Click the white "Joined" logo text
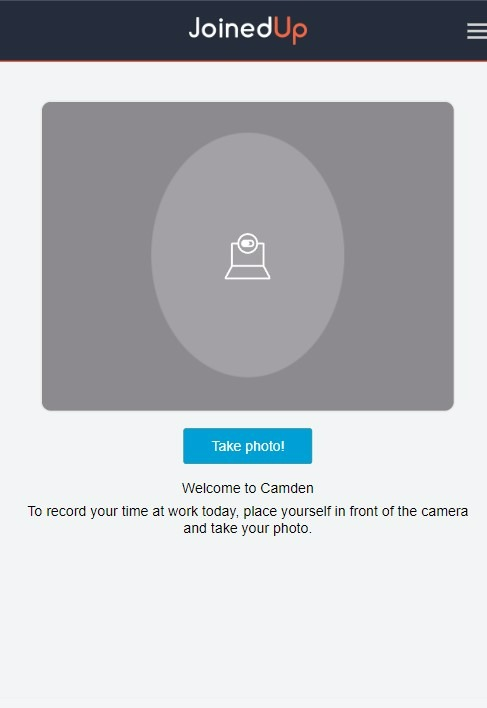The height and width of the screenshot is (708, 487). coord(230,28)
